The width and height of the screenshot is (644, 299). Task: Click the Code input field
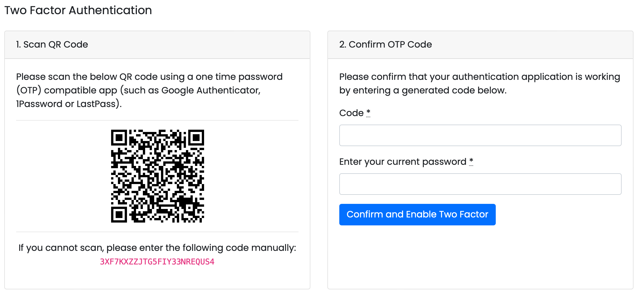pos(480,135)
